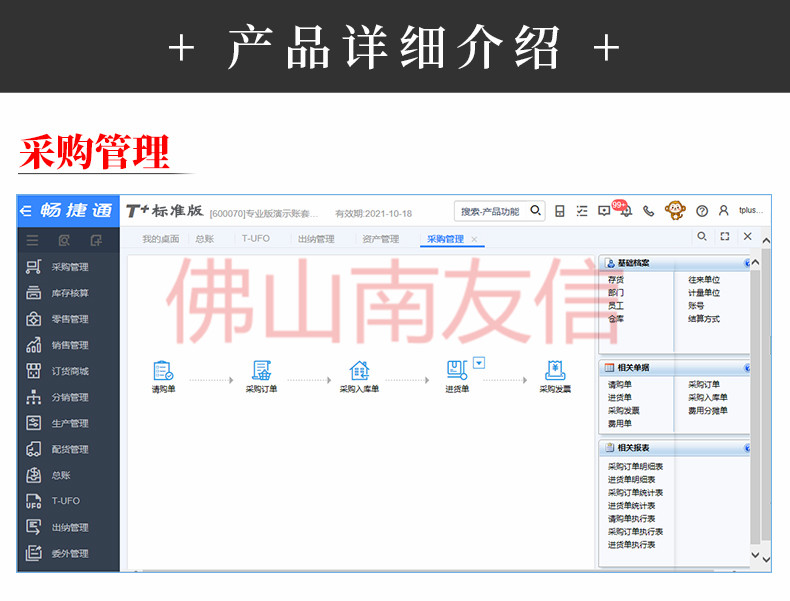Click the tab bar search icon
790x601 pixels.
[x=701, y=236]
